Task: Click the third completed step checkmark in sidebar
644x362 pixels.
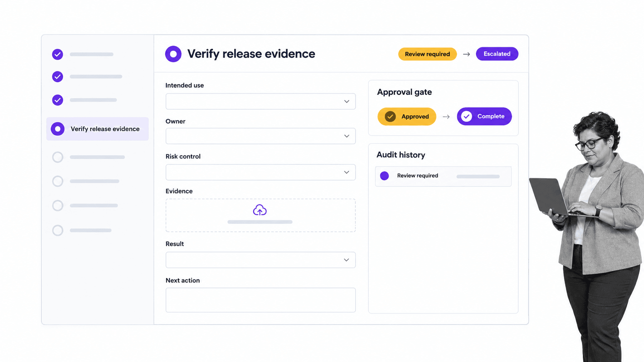Action: [x=57, y=100]
